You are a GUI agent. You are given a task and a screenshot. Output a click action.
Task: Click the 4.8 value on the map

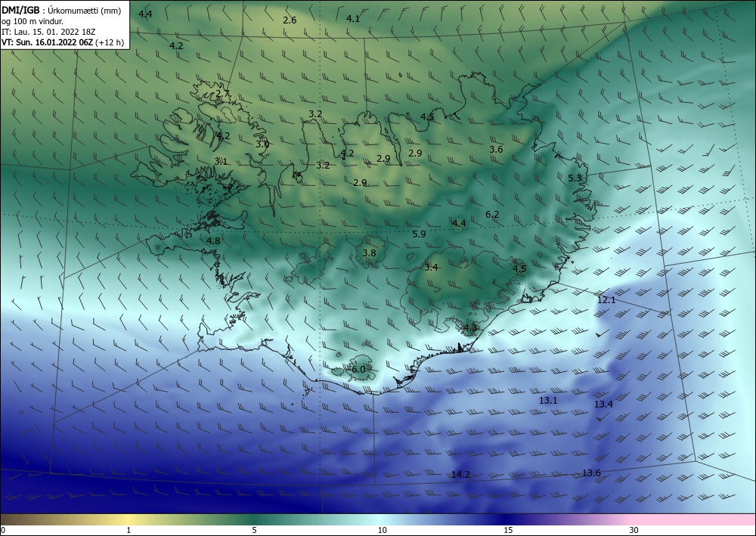click(x=213, y=241)
